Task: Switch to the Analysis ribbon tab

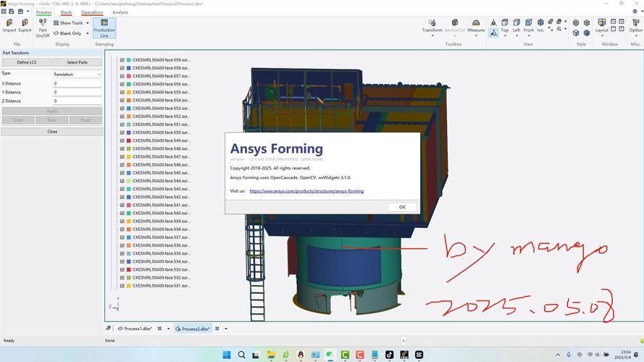Action: click(120, 12)
